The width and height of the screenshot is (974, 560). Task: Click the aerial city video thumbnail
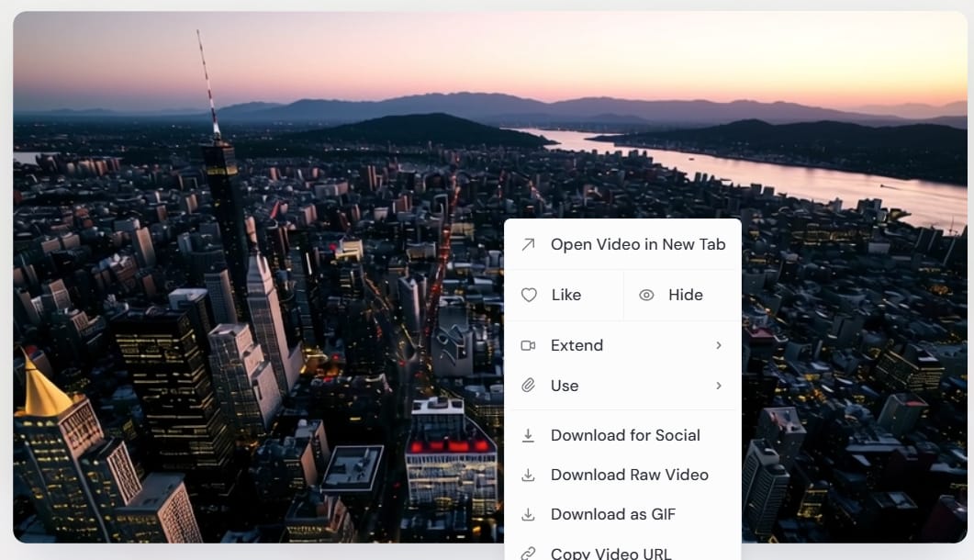pyautogui.click(x=257, y=275)
